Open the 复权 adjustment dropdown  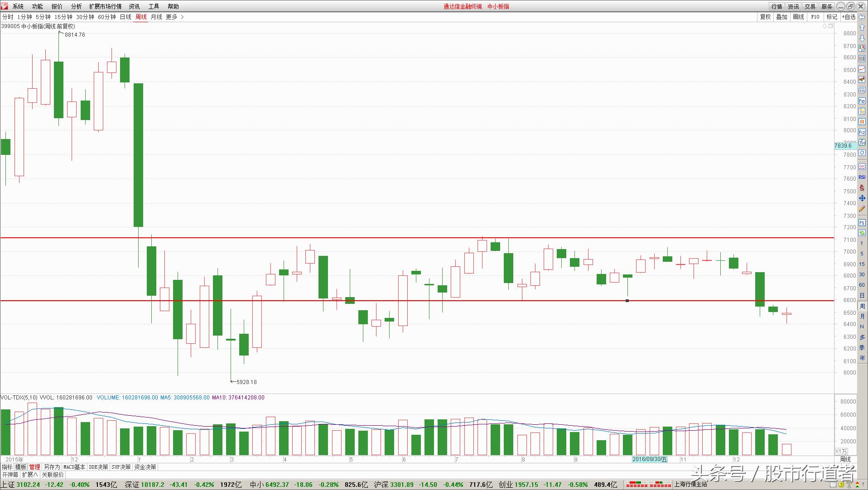(x=765, y=17)
